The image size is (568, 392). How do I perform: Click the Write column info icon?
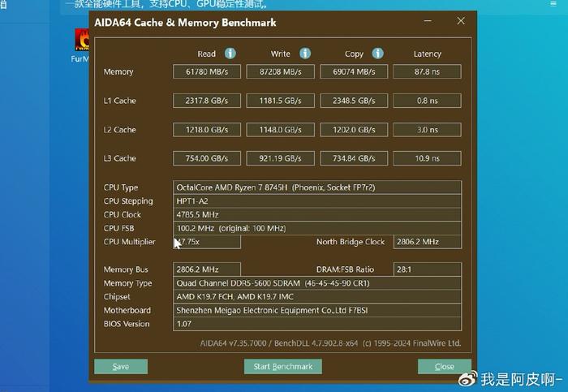305,54
